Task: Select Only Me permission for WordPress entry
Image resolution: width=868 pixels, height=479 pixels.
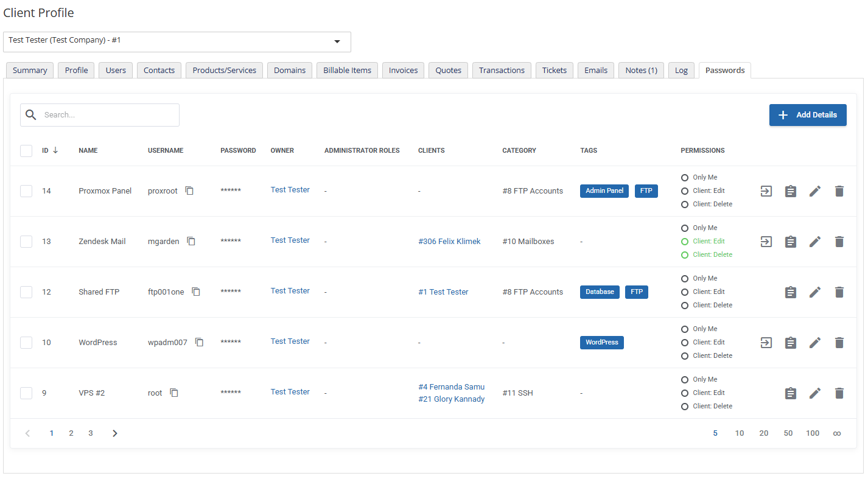Action: 685,329
